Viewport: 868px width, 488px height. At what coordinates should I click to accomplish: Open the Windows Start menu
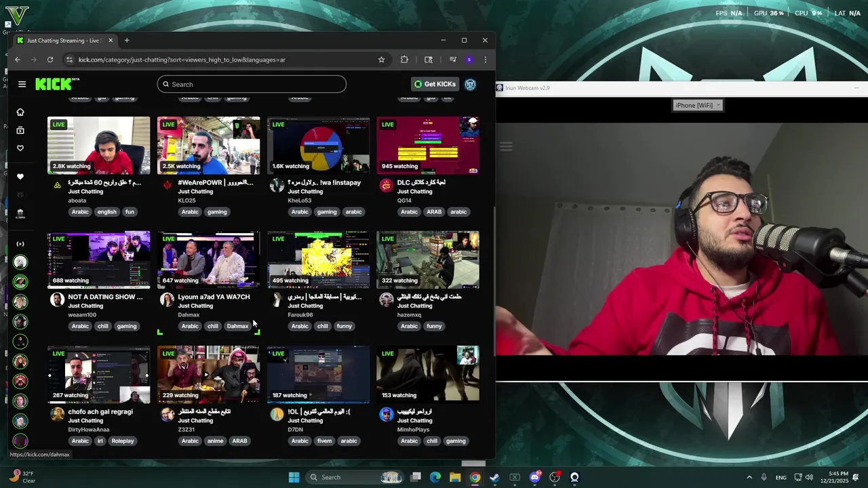pos(294,477)
